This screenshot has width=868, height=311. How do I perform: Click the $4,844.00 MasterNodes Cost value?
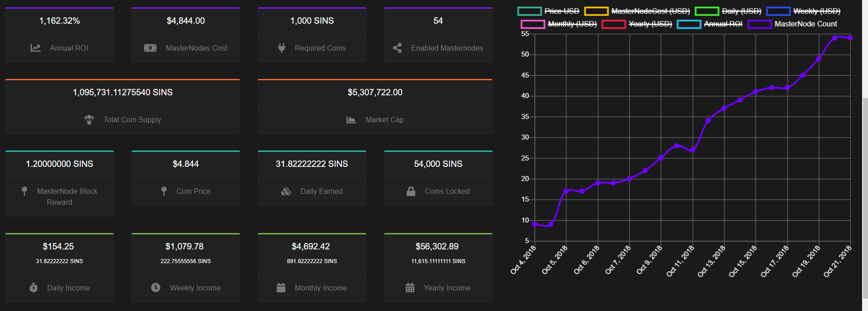186,21
